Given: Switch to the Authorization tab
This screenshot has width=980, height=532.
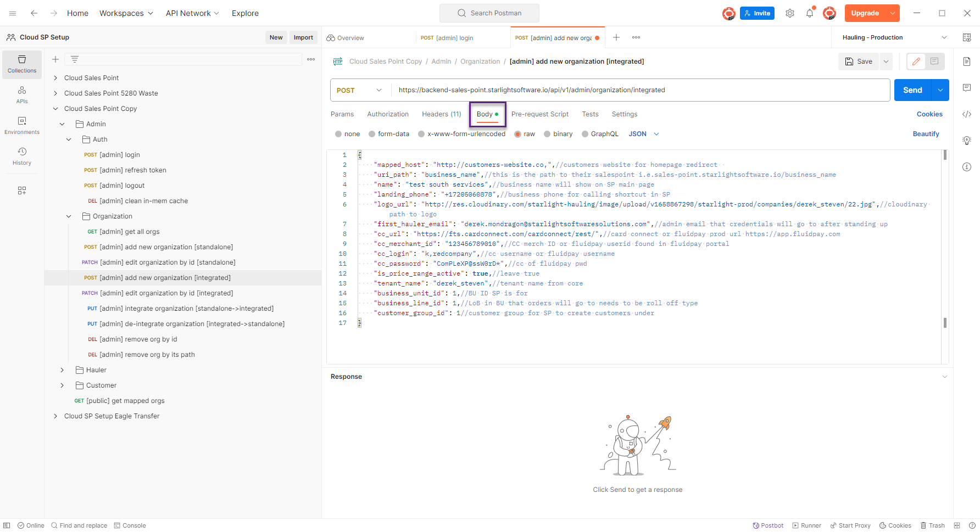Looking at the screenshot, I should [x=388, y=114].
